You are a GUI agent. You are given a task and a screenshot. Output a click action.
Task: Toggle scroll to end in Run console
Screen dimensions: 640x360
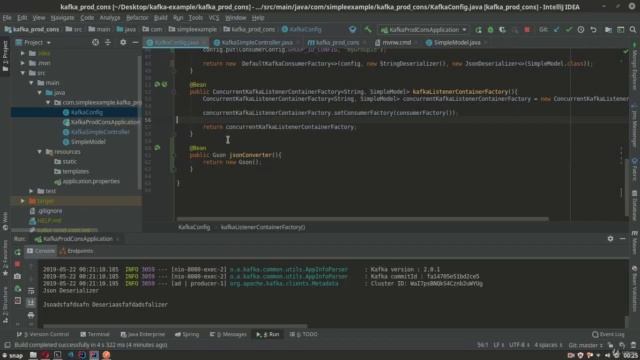31,302
